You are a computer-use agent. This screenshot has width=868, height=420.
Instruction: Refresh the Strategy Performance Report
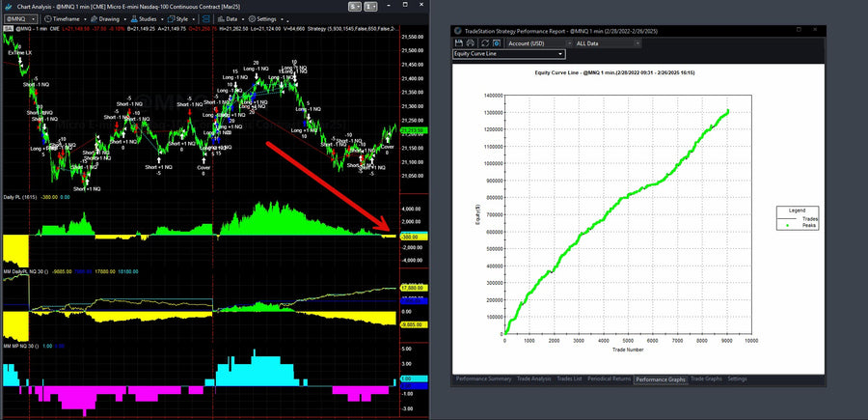point(485,43)
